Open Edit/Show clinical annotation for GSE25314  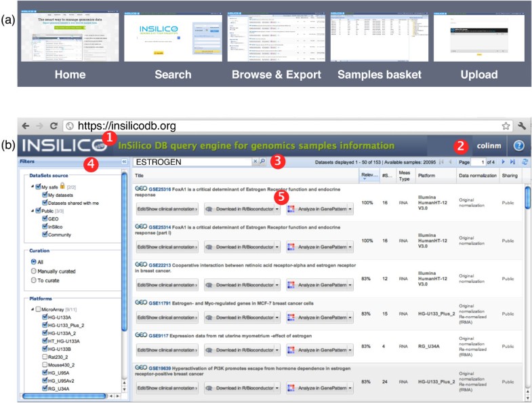[167, 247]
